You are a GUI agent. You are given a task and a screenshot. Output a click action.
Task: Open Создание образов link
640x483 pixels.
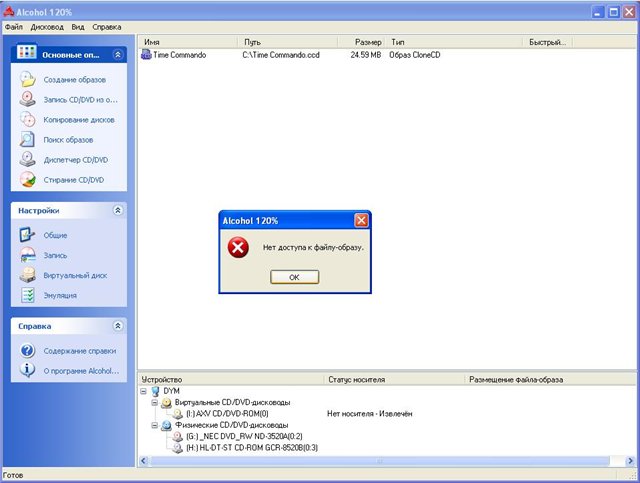coord(75,80)
